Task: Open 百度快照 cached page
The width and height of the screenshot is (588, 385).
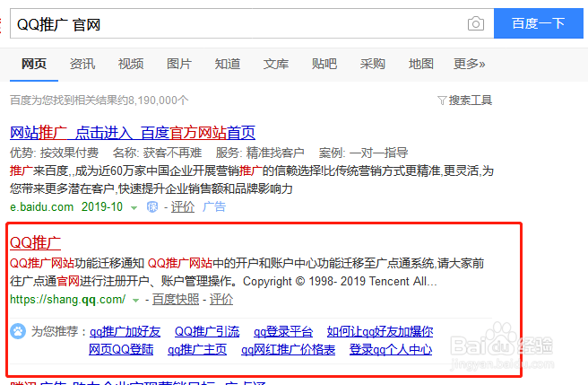Action: coord(176,300)
